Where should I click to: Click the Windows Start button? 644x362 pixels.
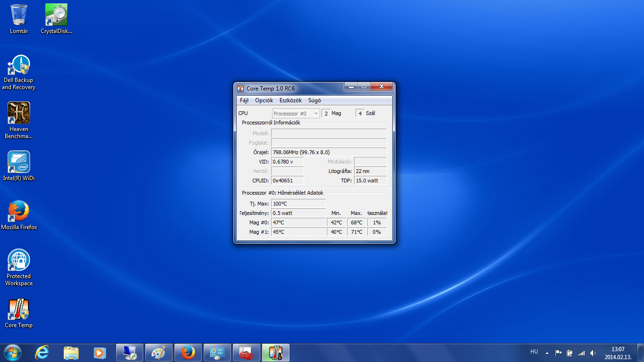tap(13, 353)
